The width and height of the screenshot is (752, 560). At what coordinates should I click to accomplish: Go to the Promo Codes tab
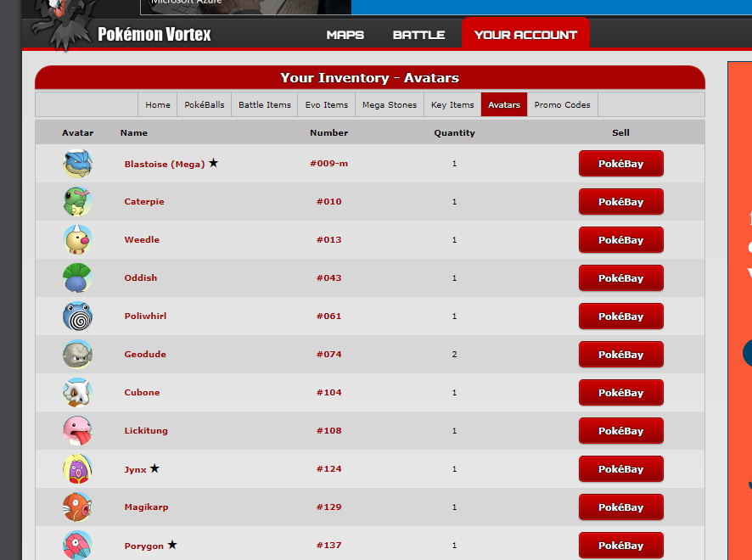click(562, 105)
